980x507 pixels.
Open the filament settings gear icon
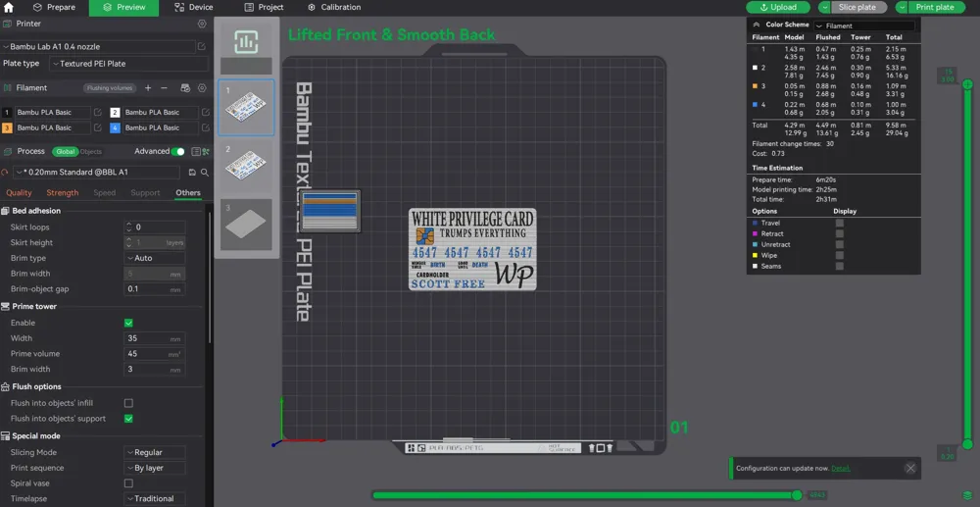tap(202, 88)
